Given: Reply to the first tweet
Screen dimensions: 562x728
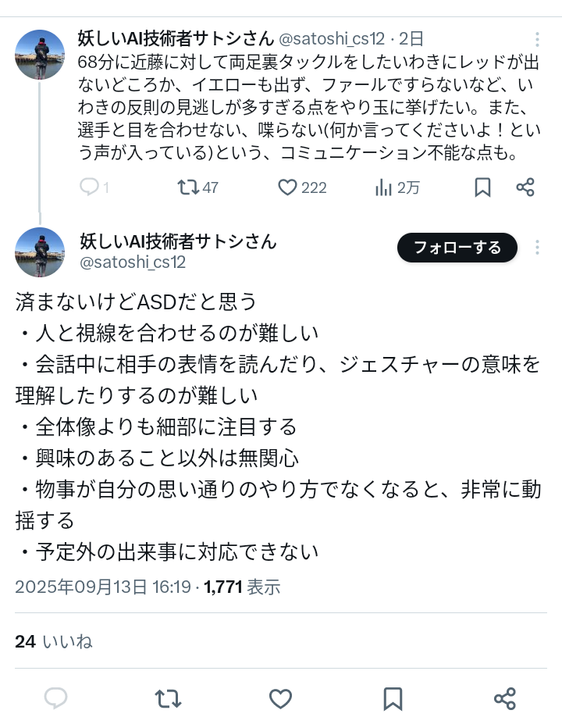Looking at the screenshot, I should coord(90,187).
